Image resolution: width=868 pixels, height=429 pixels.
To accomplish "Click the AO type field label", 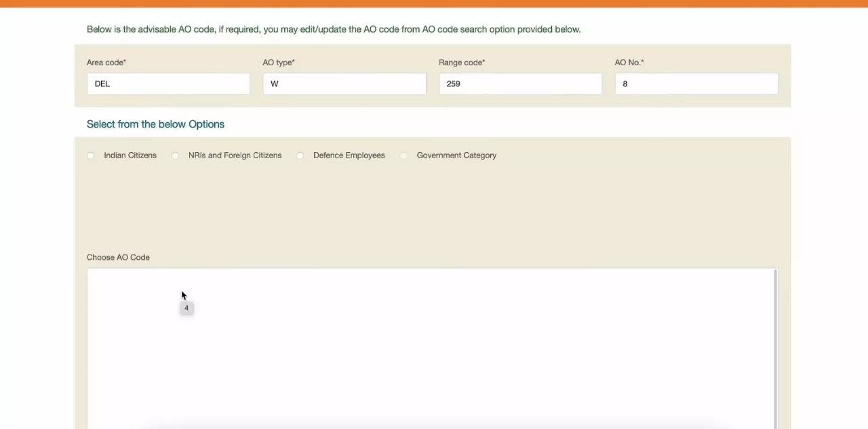I will 278,62.
